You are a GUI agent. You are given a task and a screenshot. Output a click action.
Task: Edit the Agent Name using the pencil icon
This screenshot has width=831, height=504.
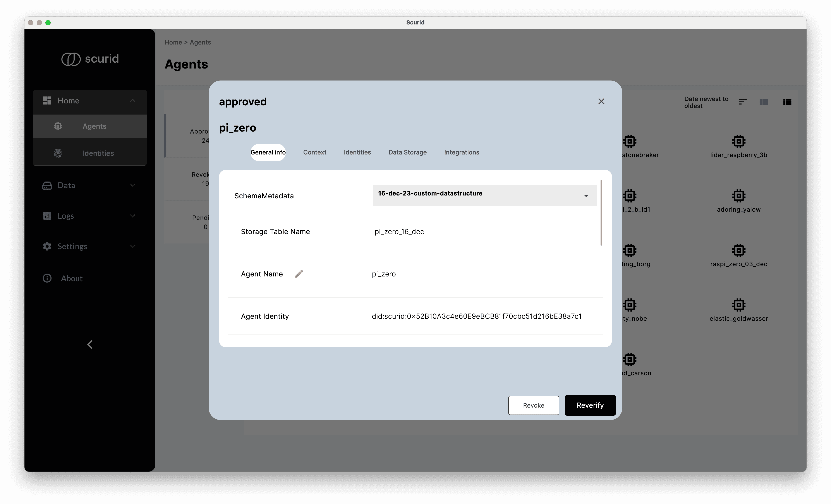coord(299,274)
